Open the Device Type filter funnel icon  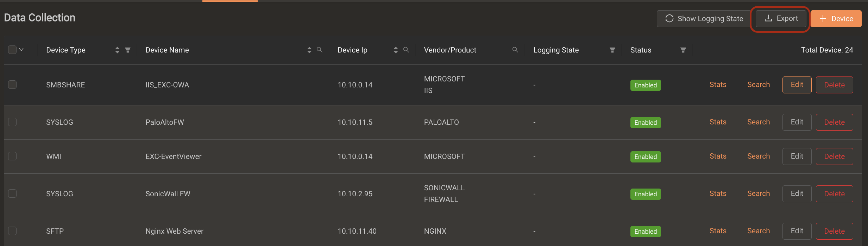[128, 50]
